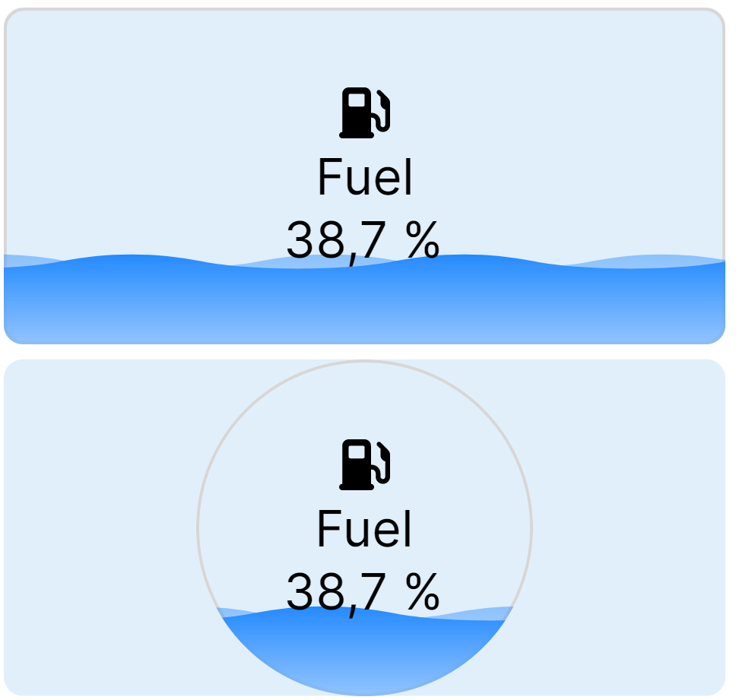Click the nozzle hose of the top fuel icon
The height and width of the screenshot is (700, 736).
tap(384, 112)
